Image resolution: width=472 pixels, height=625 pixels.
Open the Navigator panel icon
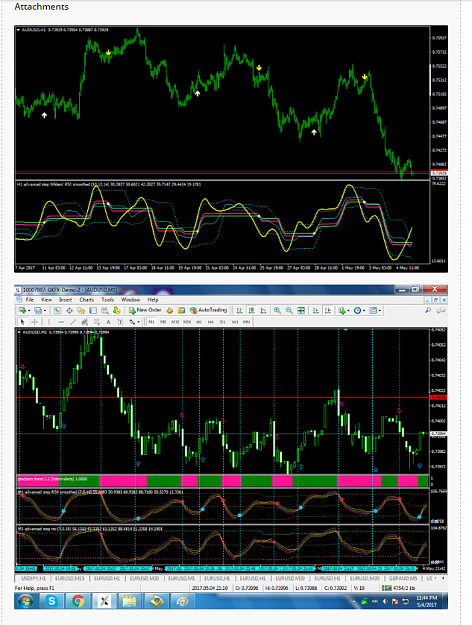[x=81, y=310]
